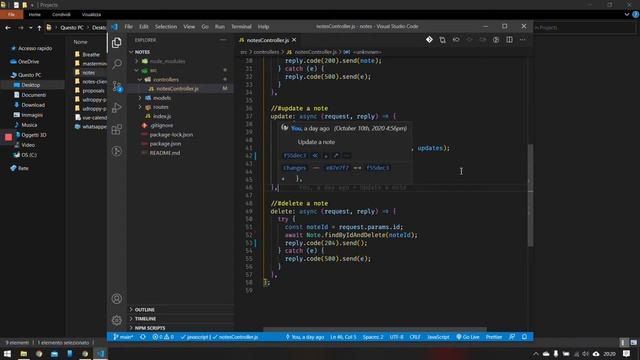Click the circular GitLens icon before split editor
Viewport: 640px width, 360px height.
pos(496,40)
